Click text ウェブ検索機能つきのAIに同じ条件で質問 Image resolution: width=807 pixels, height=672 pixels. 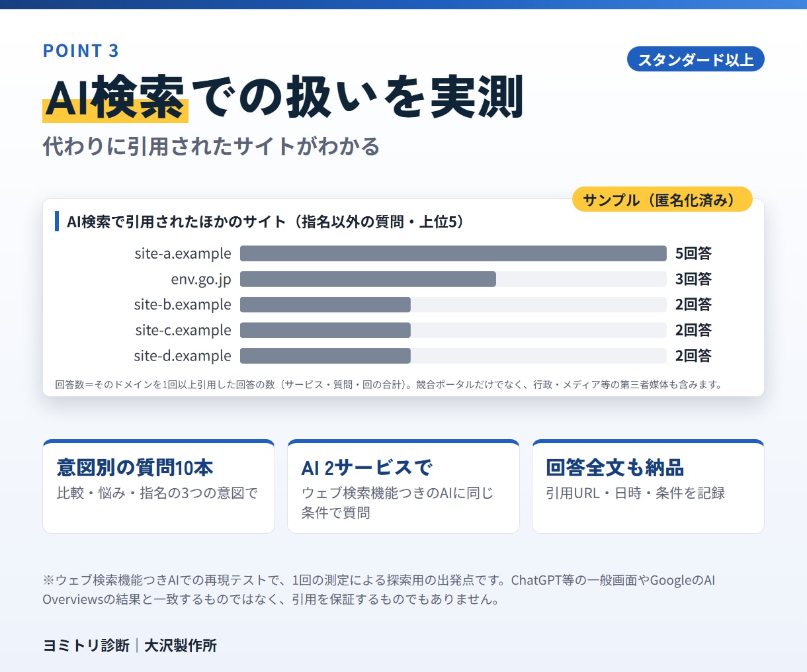398,503
